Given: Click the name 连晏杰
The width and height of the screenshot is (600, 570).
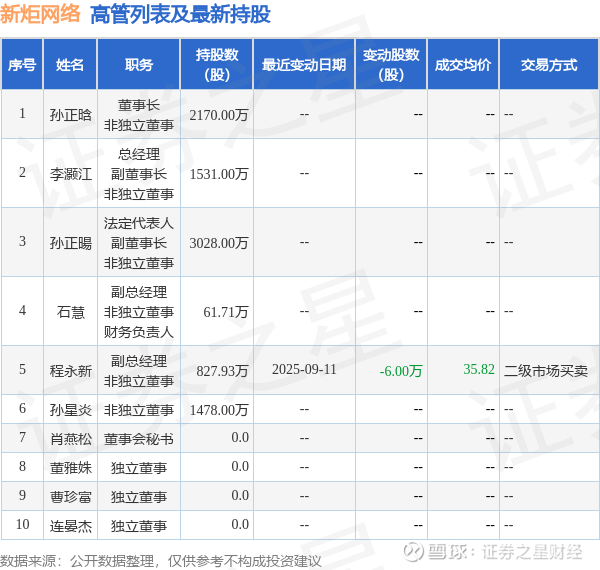Looking at the screenshot, I should (71, 526).
